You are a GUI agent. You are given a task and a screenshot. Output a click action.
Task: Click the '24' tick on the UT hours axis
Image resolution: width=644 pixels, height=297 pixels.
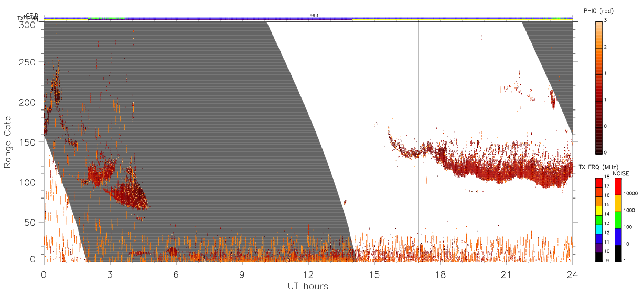pyautogui.click(x=572, y=274)
